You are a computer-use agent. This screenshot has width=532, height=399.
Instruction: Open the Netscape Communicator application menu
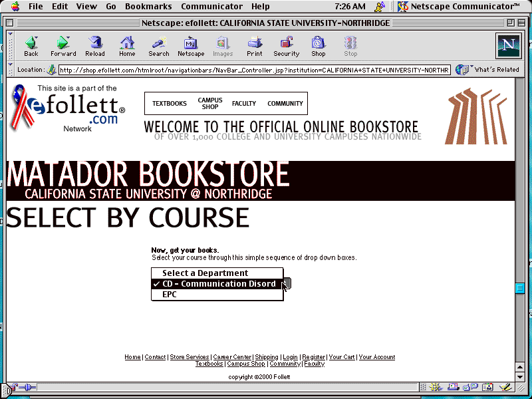click(458, 6)
